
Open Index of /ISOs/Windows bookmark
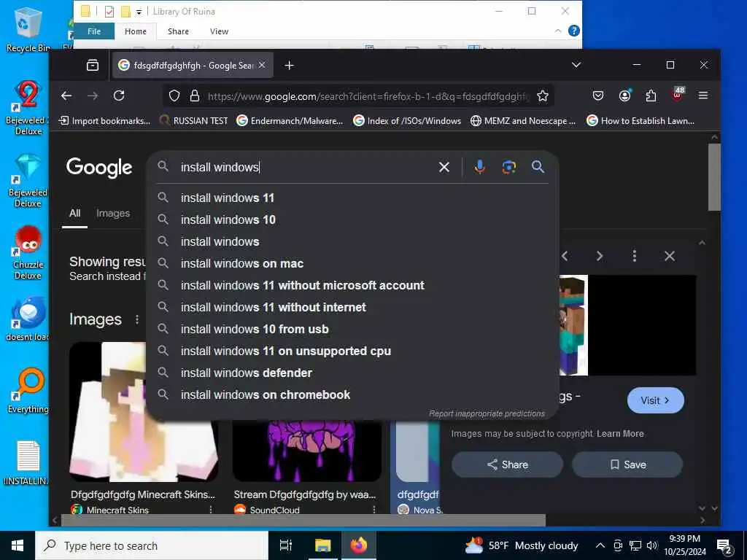pyautogui.click(x=407, y=121)
